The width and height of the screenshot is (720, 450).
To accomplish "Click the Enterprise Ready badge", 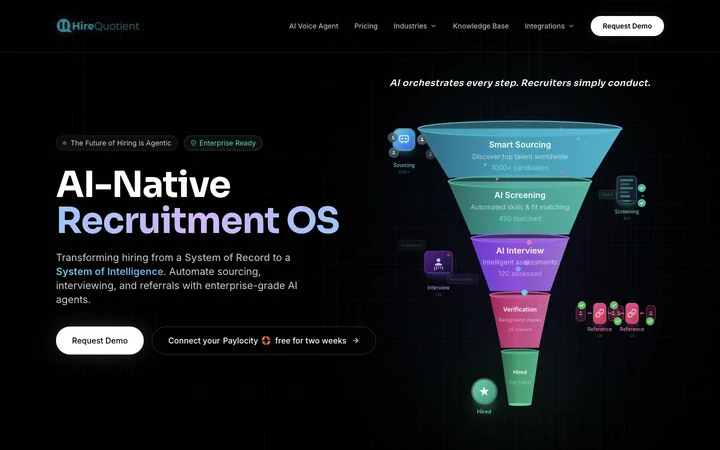I will [x=223, y=143].
